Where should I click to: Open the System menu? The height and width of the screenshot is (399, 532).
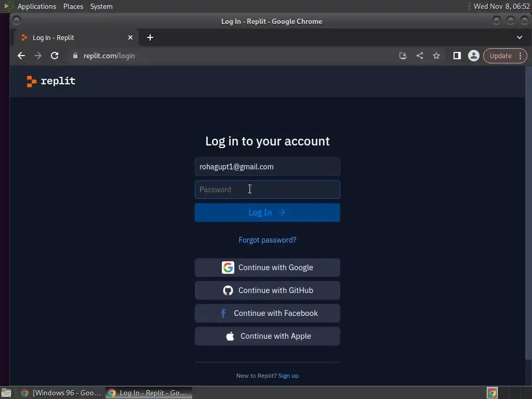[x=101, y=6]
